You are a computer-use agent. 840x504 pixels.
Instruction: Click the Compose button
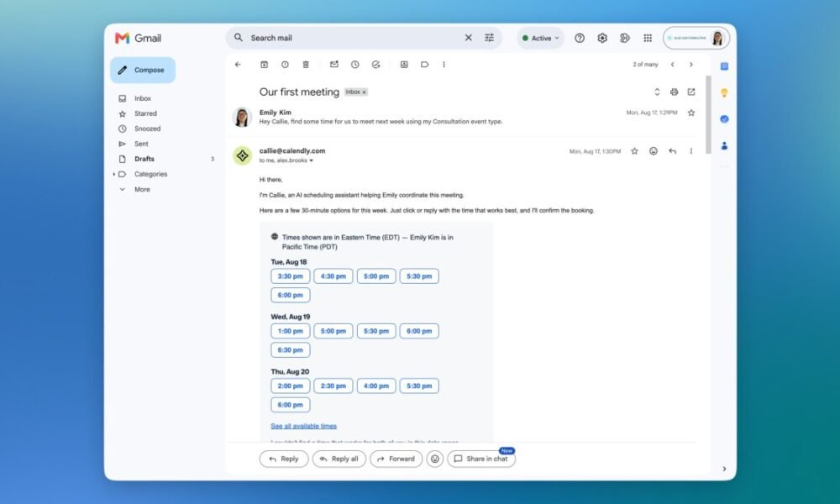[x=143, y=71]
